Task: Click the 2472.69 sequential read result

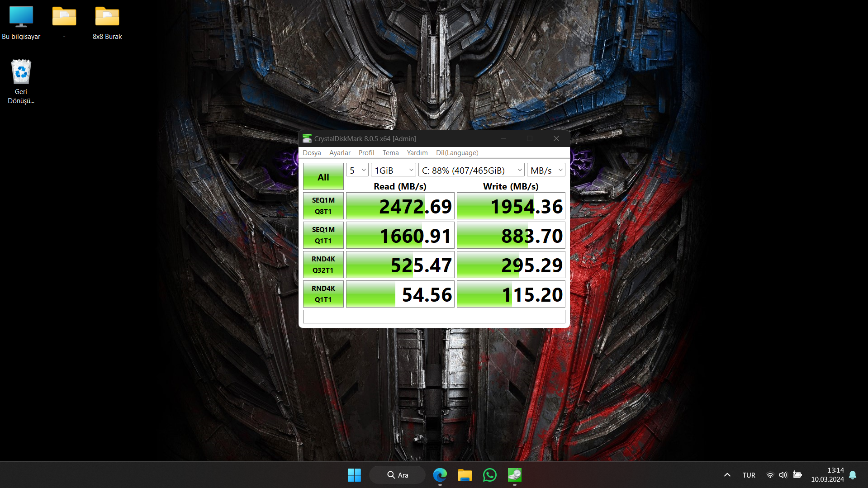Action: point(400,206)
